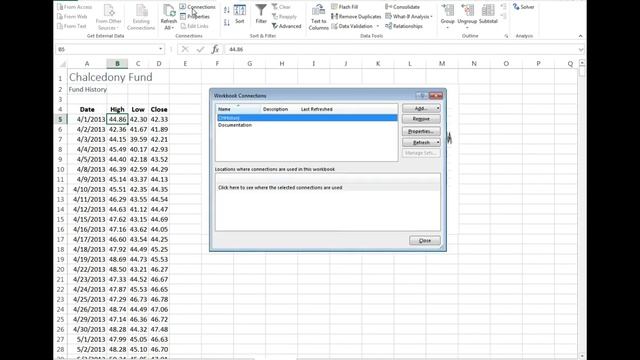Click the Name Box input
This screenshot has height=360, width=640.
107,49
